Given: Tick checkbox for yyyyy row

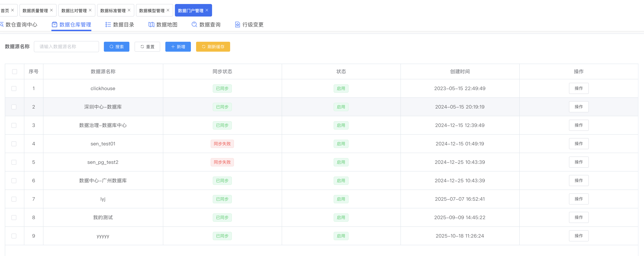Looking at the screenshot, I should coord(14,236).
